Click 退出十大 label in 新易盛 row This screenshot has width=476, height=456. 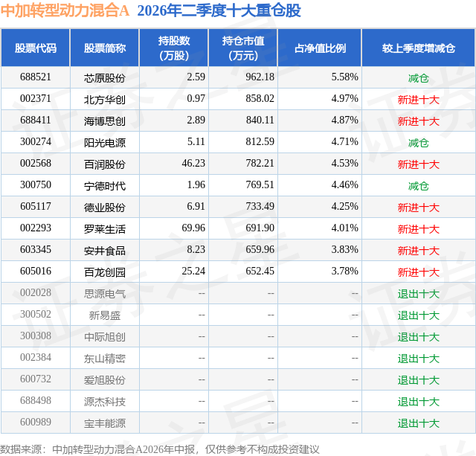tap(419, 315)
